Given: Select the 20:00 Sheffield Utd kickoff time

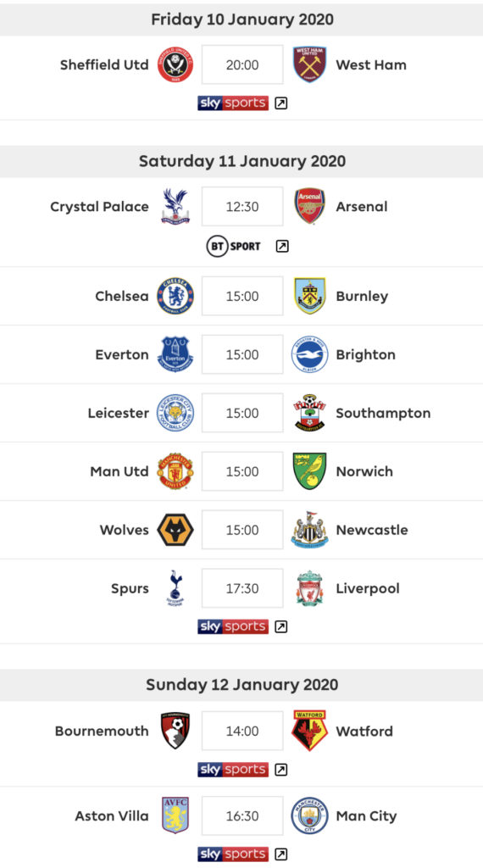Looking at the screenshot, I should click(242, 64).
